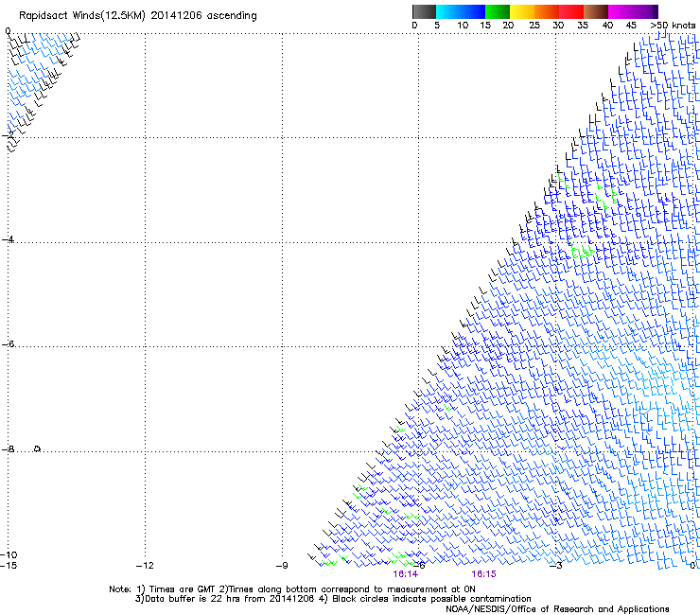The width and height of the screenshot is (700, 615).
Task: Click the '35' label under the color bar
Action: [583, 26]
